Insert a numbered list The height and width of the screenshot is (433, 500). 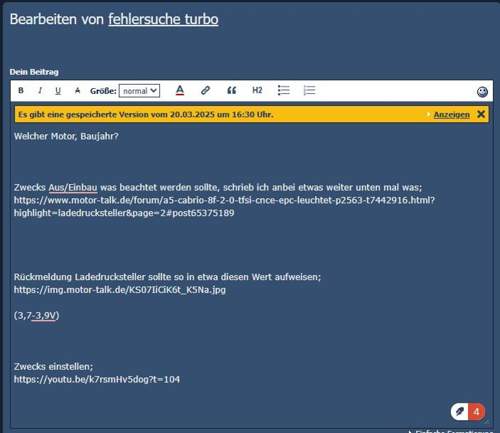[x=309, y=90]
